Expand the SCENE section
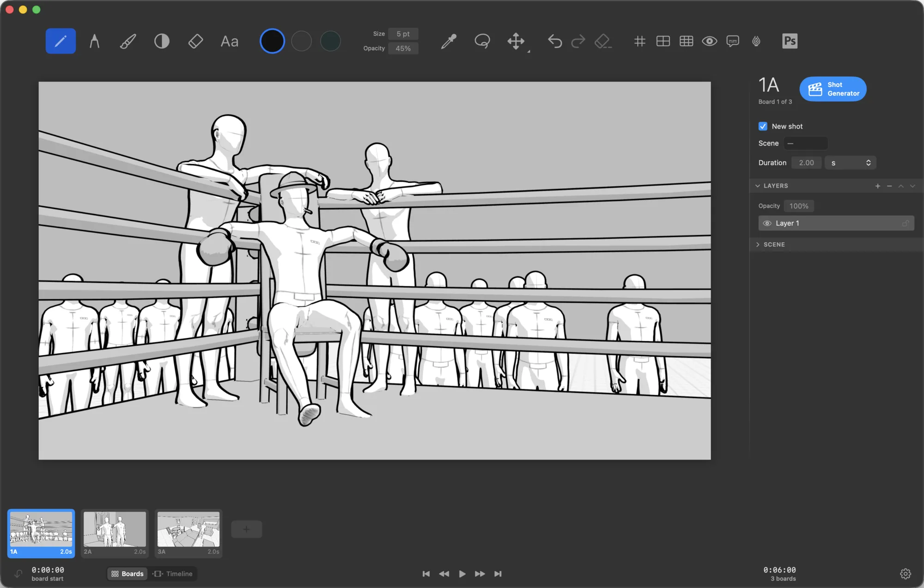This screenshot has width=924, height=588. point(758,245)
